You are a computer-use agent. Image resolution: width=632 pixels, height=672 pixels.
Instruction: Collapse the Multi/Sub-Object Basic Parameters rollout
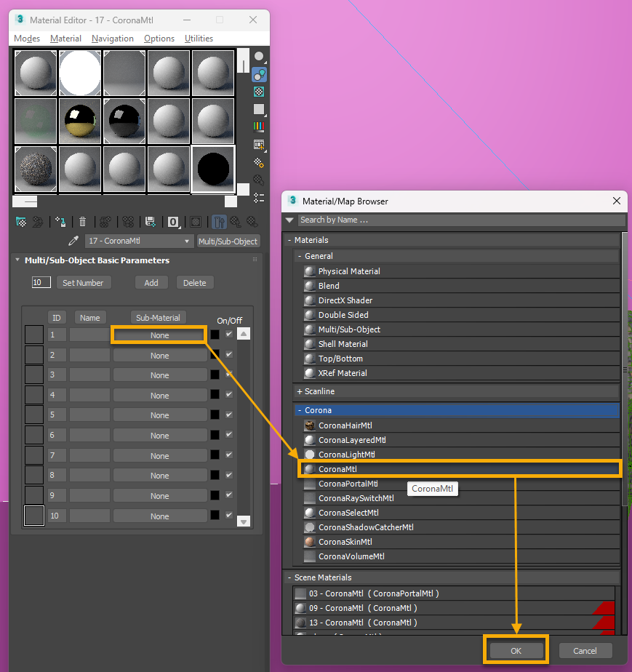[17, 260]
